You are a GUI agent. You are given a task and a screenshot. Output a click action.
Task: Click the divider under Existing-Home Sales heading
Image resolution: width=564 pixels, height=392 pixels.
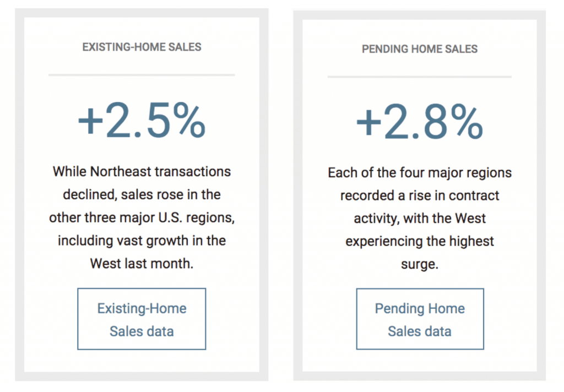point(142,75)
